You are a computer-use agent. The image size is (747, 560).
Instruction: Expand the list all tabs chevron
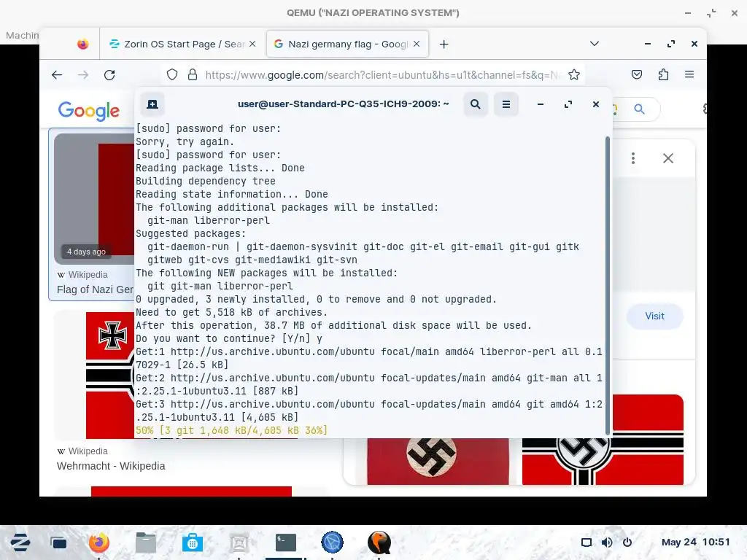pyautogui.click(x=594, y=44)
